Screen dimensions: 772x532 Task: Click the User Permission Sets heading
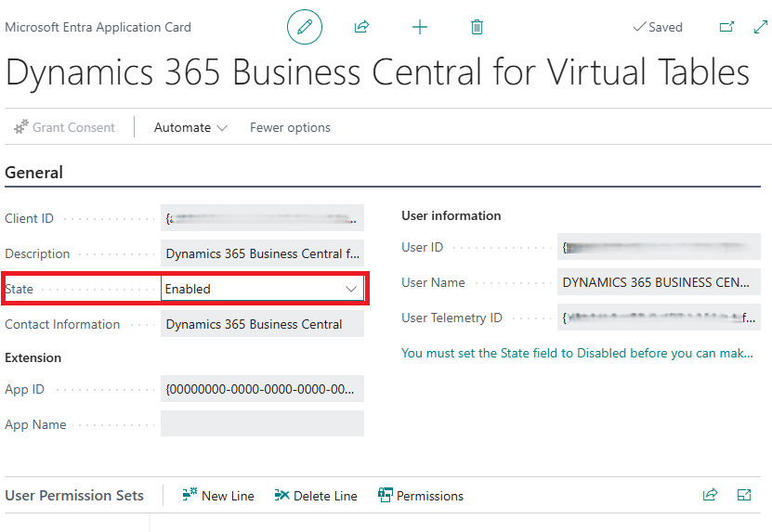tap(74, 495)
